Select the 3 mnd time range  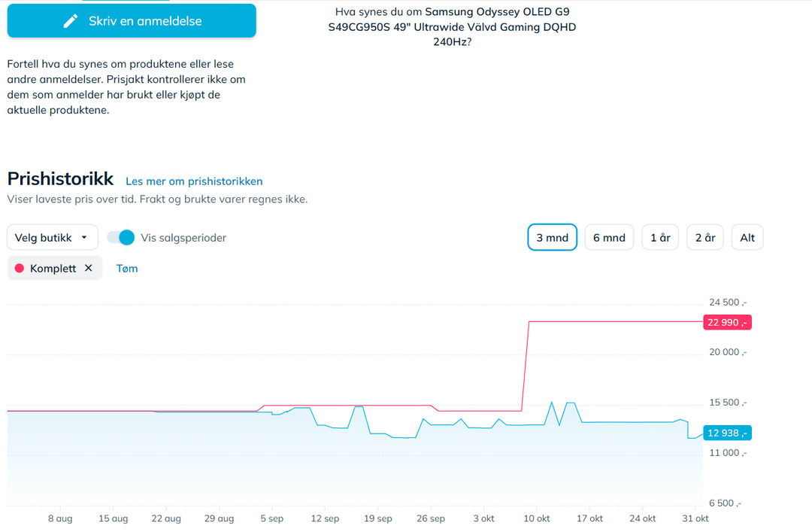552,238
